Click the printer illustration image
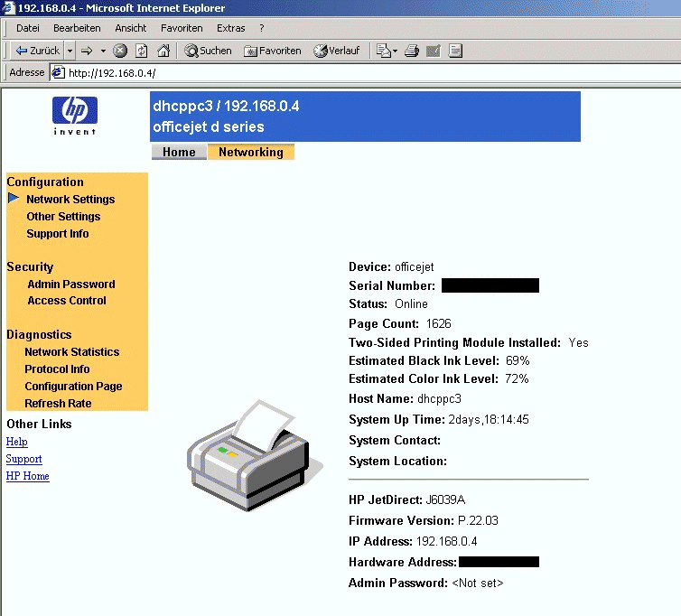 point(254,455)
